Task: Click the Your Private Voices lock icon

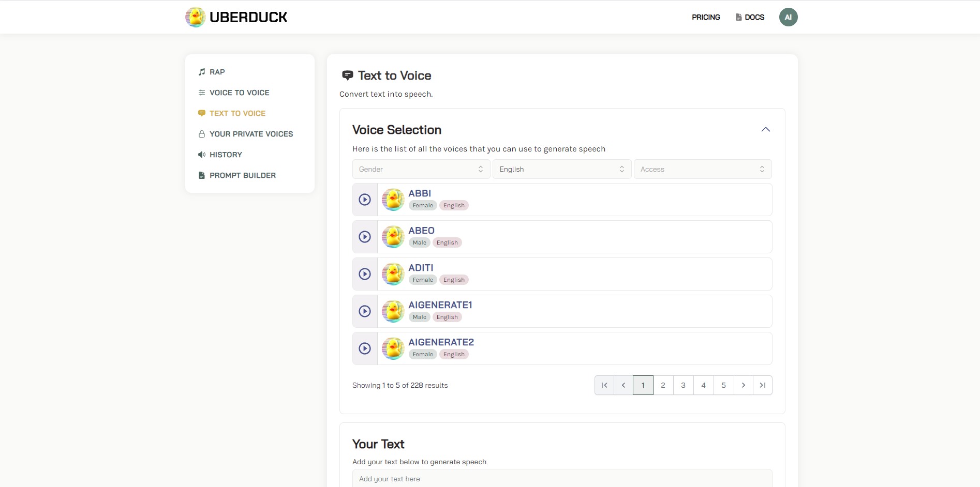Action: pos(202,134)
